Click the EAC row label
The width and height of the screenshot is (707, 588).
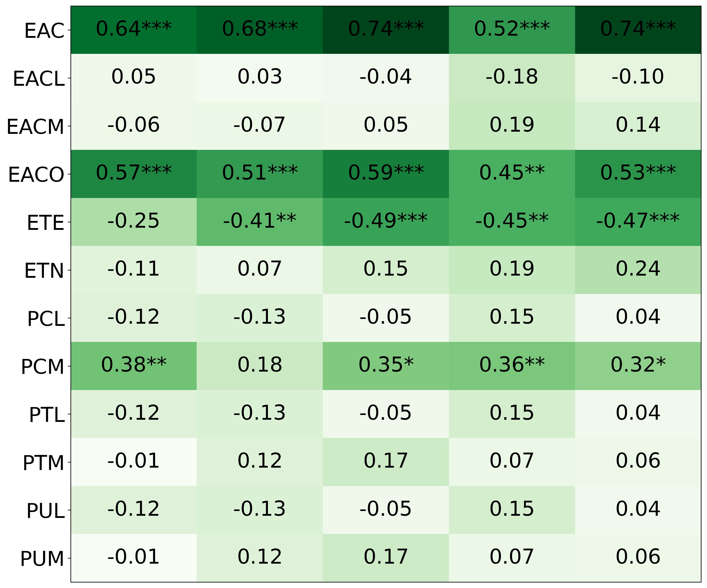coord(44,31)
